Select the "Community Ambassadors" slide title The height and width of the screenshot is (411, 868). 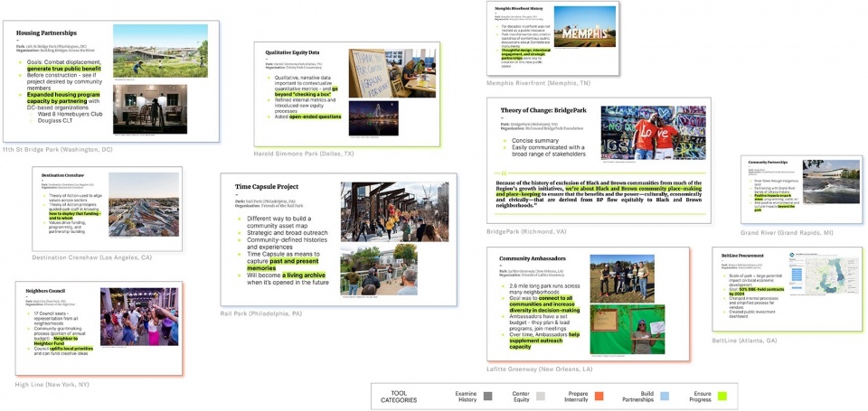pos(533,258)
